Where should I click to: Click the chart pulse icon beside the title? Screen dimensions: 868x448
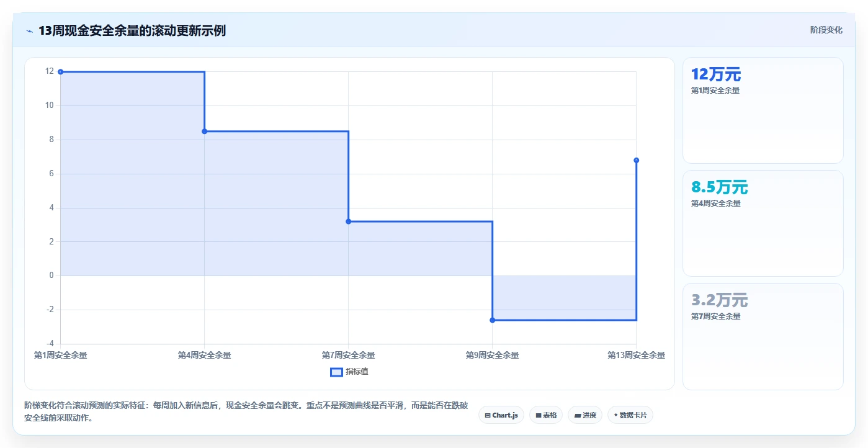[x=30, y=31]
